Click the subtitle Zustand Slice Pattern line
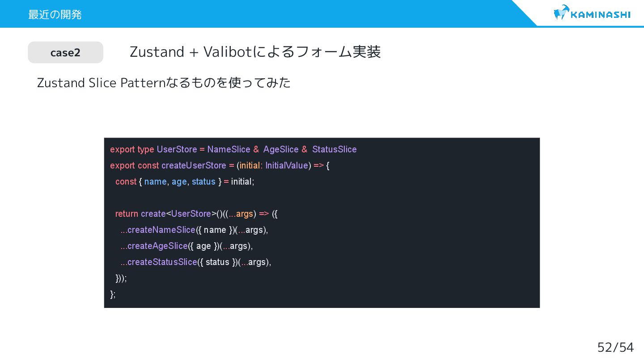644x362 pixels. [164, 83]
